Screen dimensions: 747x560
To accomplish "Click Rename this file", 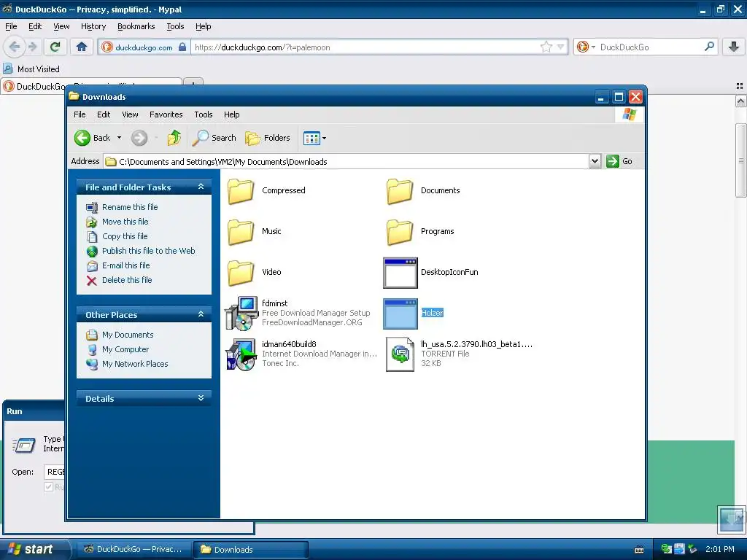I will pos(130,207).
